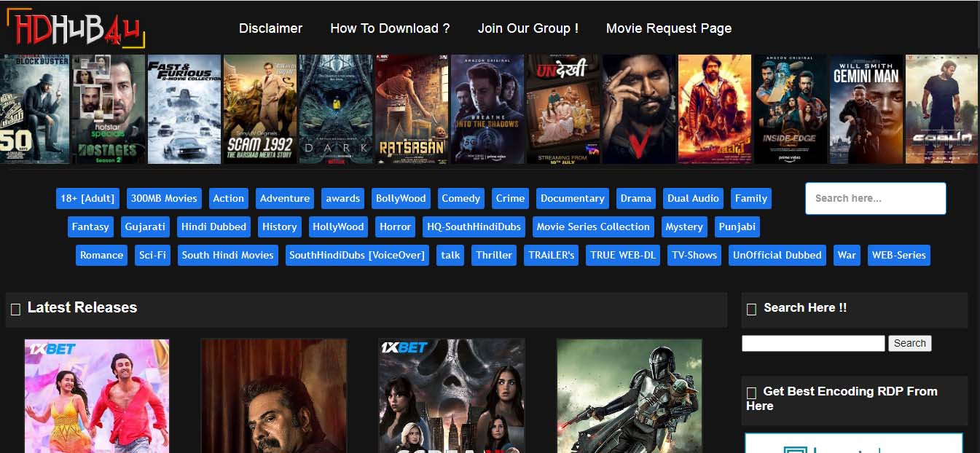The height and width of the screenshot is (453, 980).
Task: Open the TRAiLER's tag
Action: [x=552, y=255]
